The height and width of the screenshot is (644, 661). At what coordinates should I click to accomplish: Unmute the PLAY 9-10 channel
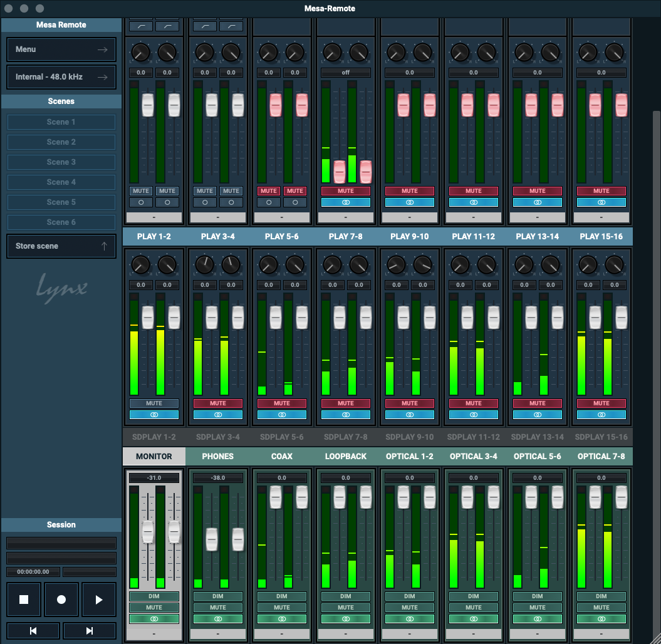409,403
